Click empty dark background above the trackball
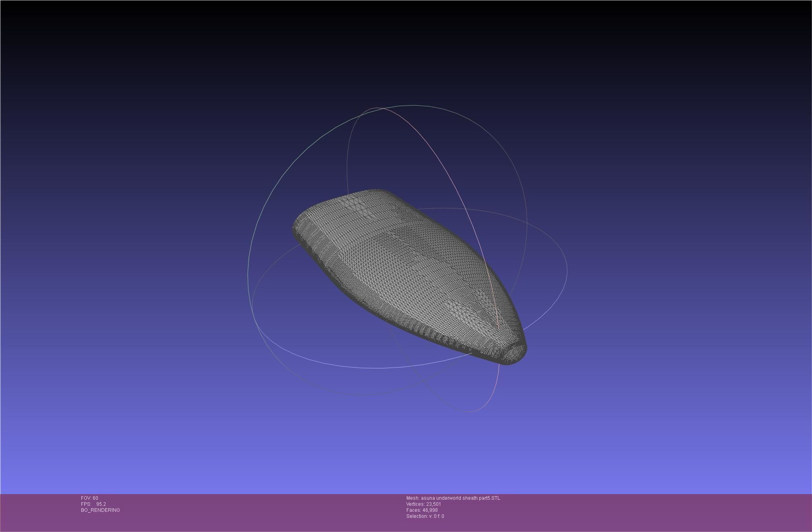 [x=403, y=48]
